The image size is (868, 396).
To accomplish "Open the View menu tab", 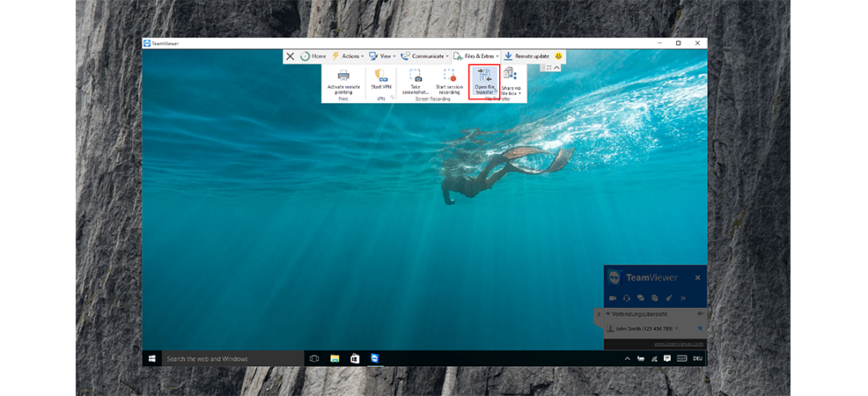I will [383, 56].
